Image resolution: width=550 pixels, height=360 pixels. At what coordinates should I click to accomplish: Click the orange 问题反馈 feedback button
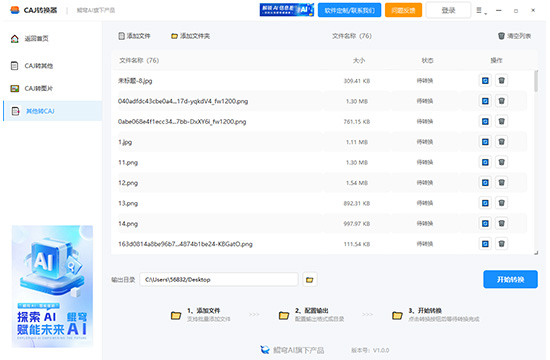pos(403,11)
